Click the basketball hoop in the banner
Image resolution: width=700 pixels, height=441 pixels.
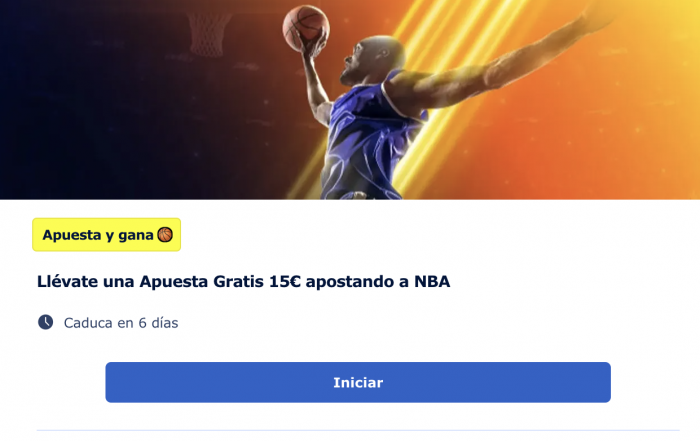coord(208,35)
